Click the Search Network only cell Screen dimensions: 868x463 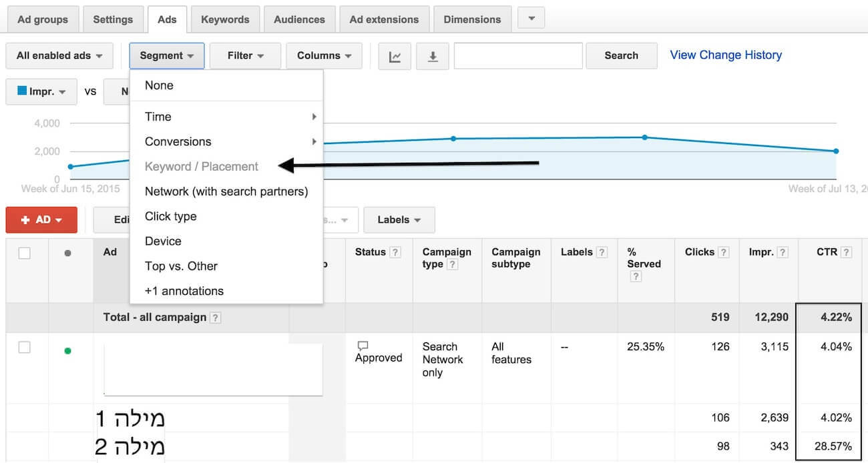(x=443, y=360)
